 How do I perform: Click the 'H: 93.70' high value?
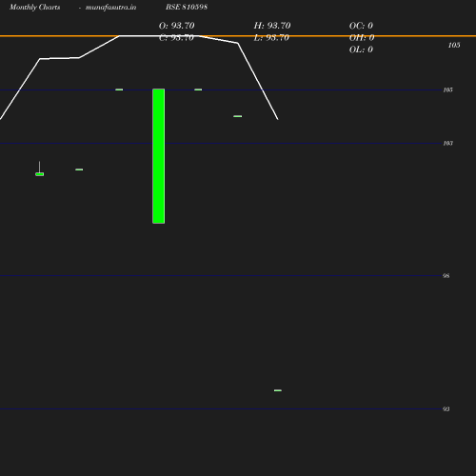point(272,26)
